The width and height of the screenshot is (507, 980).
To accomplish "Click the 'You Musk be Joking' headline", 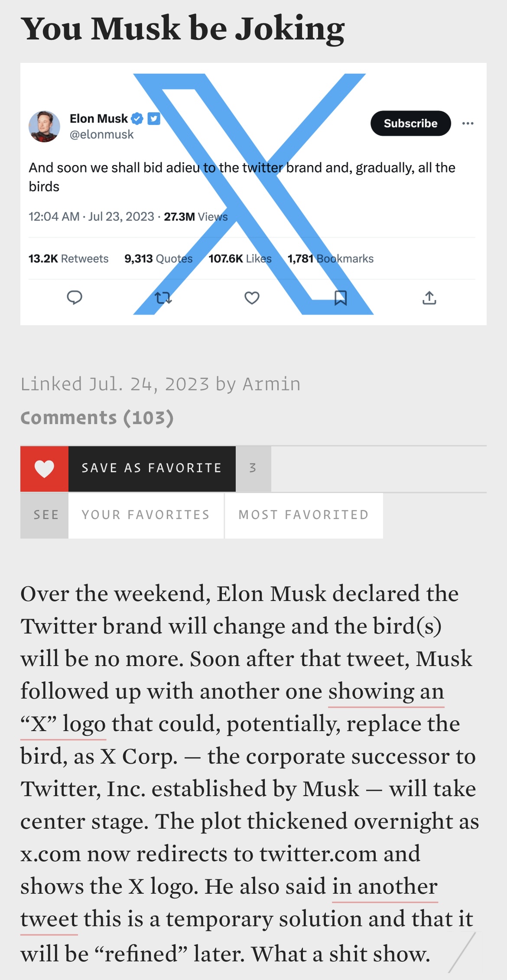I will (x=182, y=29).
